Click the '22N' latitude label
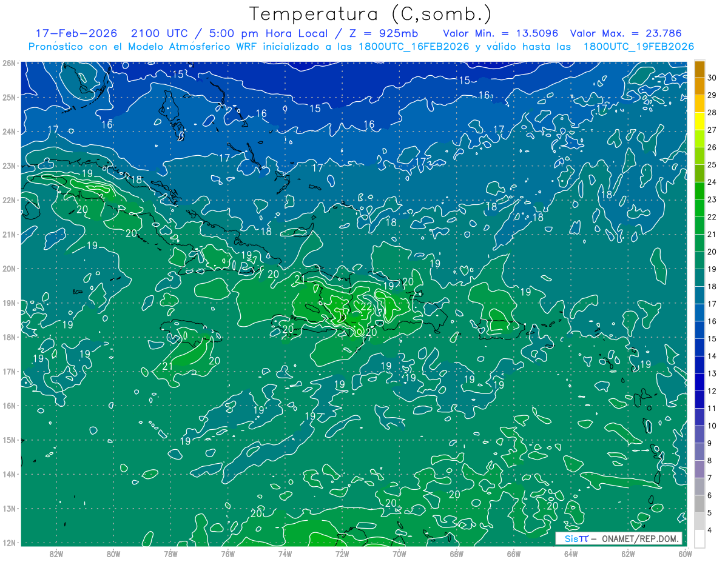This screenshot has height=562, width=728. 9,200
